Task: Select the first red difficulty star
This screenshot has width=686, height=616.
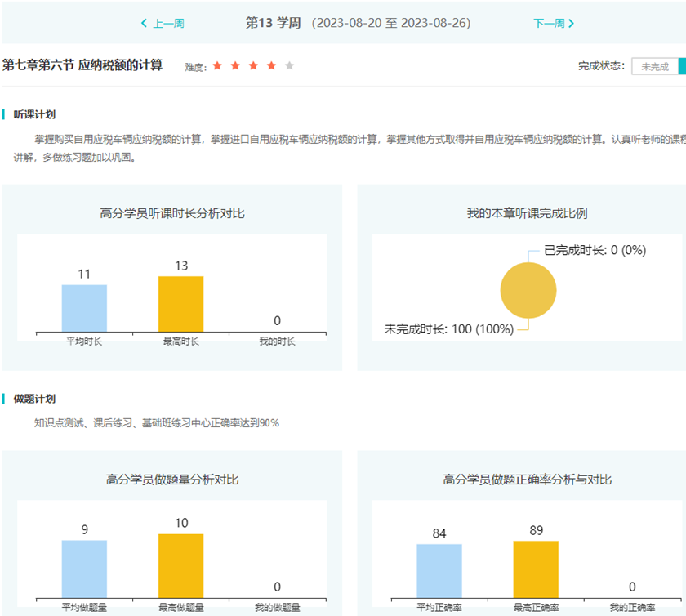Action: click(x=217, y=65)
